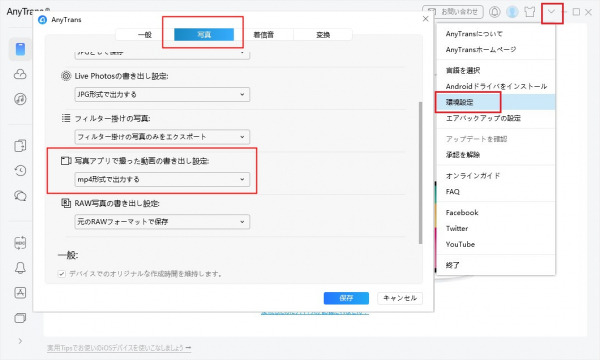
Task: Click the お問い合わせ contact button
Action: tap(453, 12)
